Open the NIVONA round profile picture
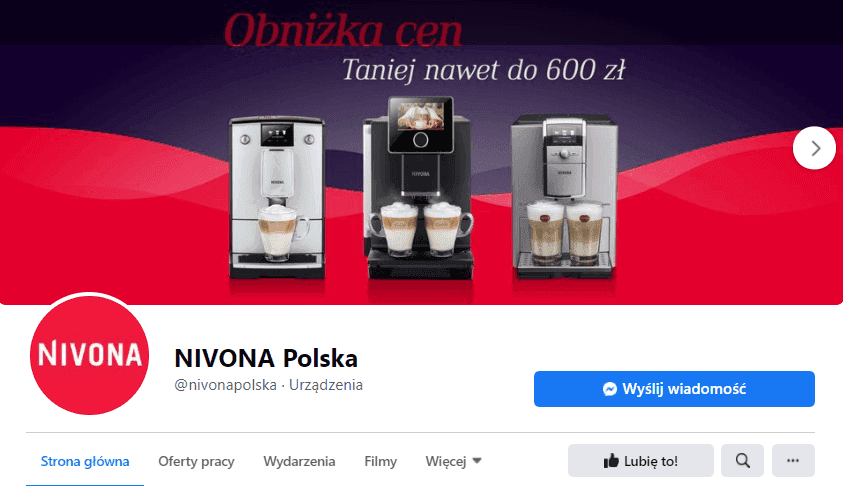 (x=89, y=354)
